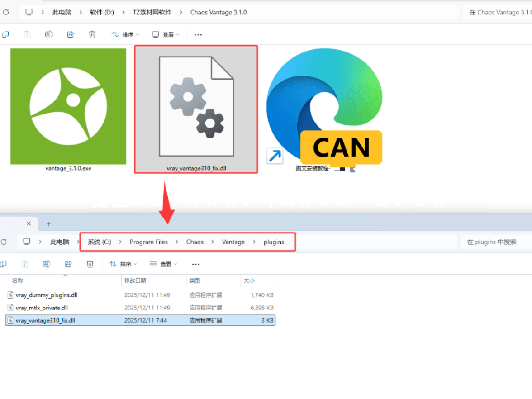Click the Rename icon in the top toolbar
Screen dimensions: 532x399
coord(48,34)
